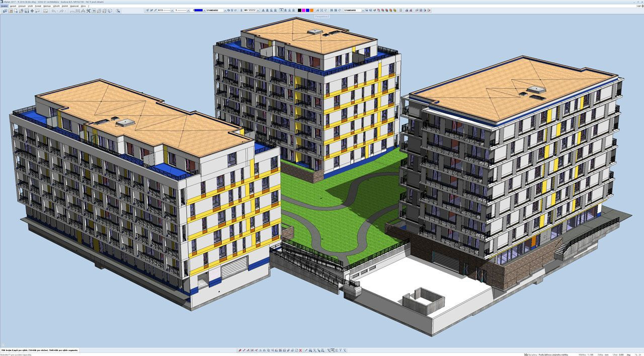Click the Redo arrow icon

coord(61,11)
